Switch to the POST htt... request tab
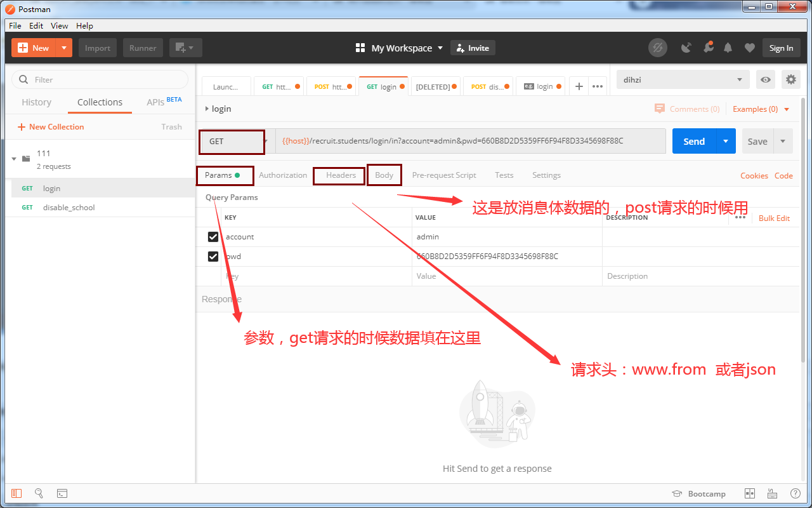The height and width of the screenshot is (508, 812). click(x=331, y=86)
